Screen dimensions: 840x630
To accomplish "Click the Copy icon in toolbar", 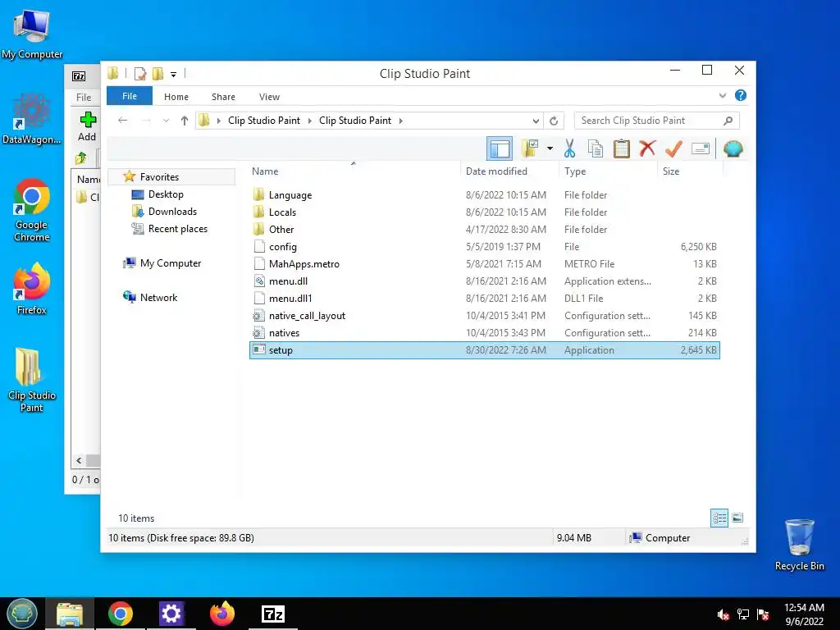I will tap(596, 148).
